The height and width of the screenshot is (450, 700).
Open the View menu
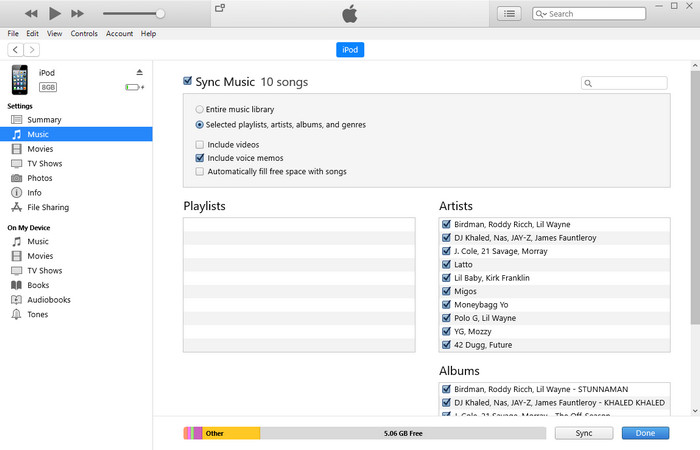tap(54, 33)
